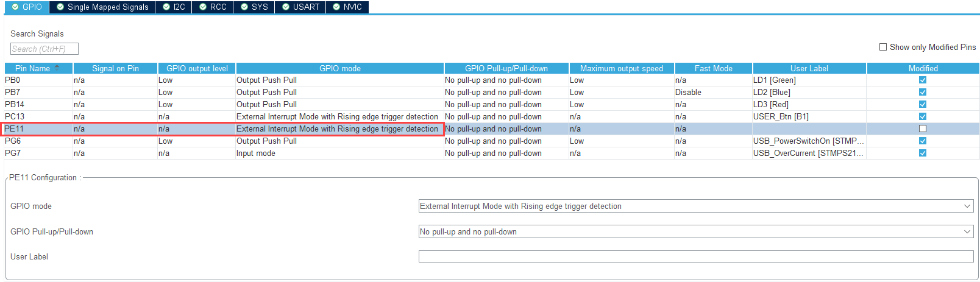Toggle Modified checkbox for PG7 row

pos(923,153)
